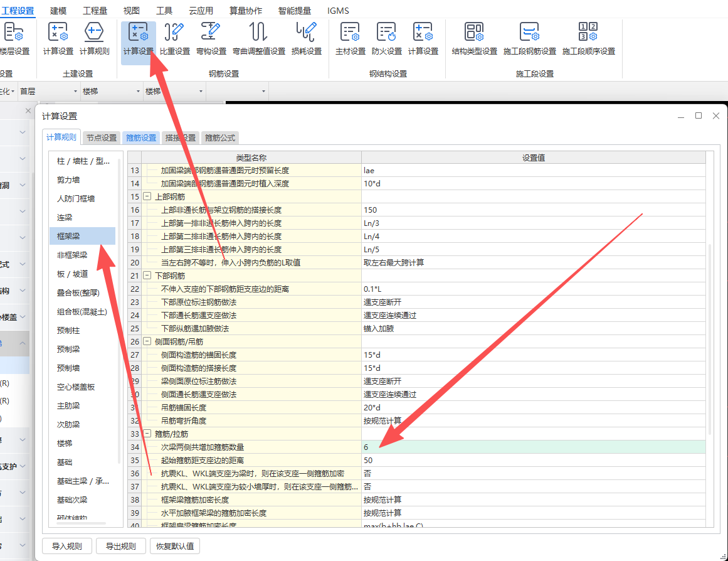Open the 智能提量 ribbon tab
This screenshot has width=728, height=561.
(x=294, y=10)
